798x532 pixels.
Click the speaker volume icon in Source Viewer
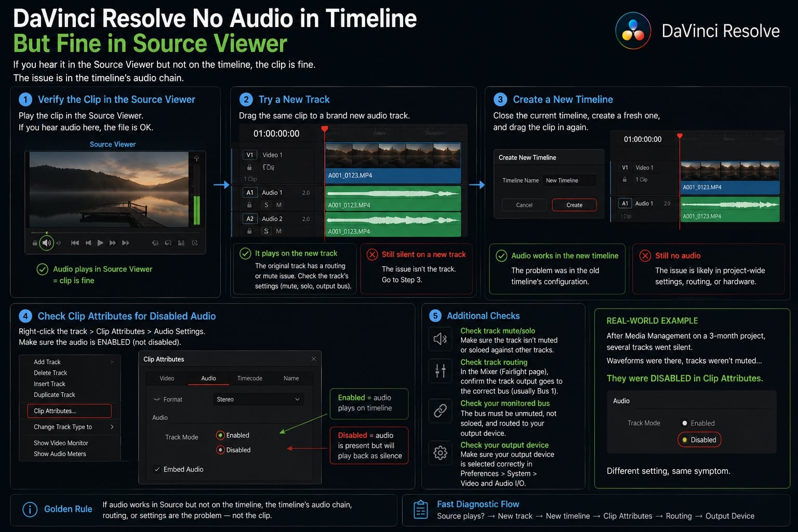47,243
